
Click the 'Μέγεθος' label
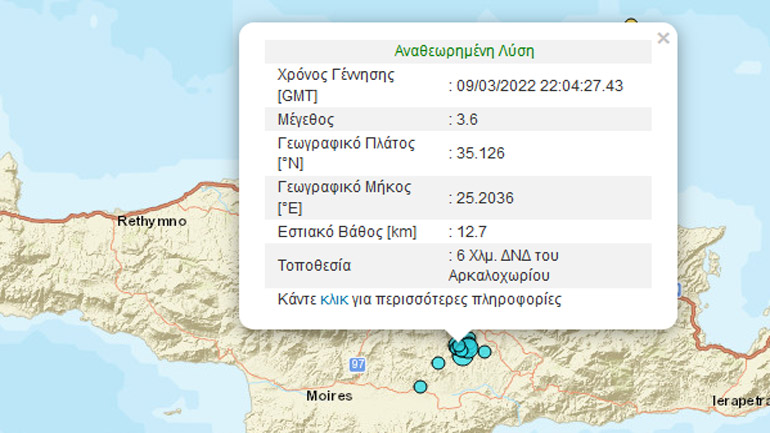pos(306,119)
